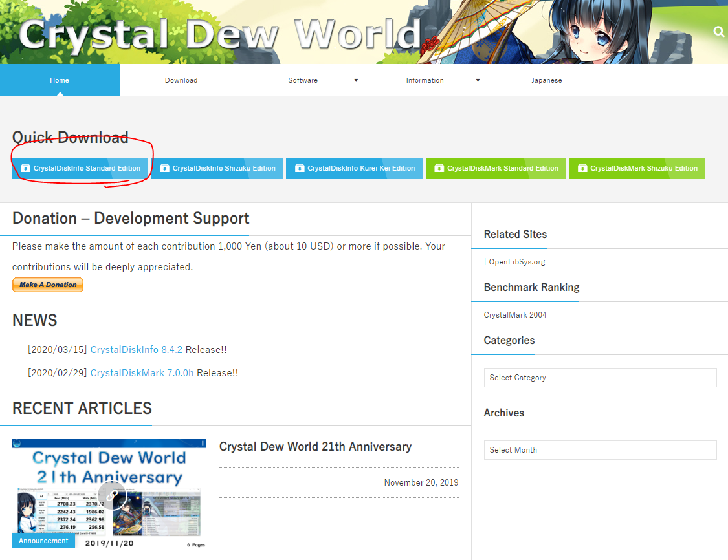Click the [2020/02/29] news date
Image resolution: width=728 pixels, height=560 pixels.
(57, 373)
